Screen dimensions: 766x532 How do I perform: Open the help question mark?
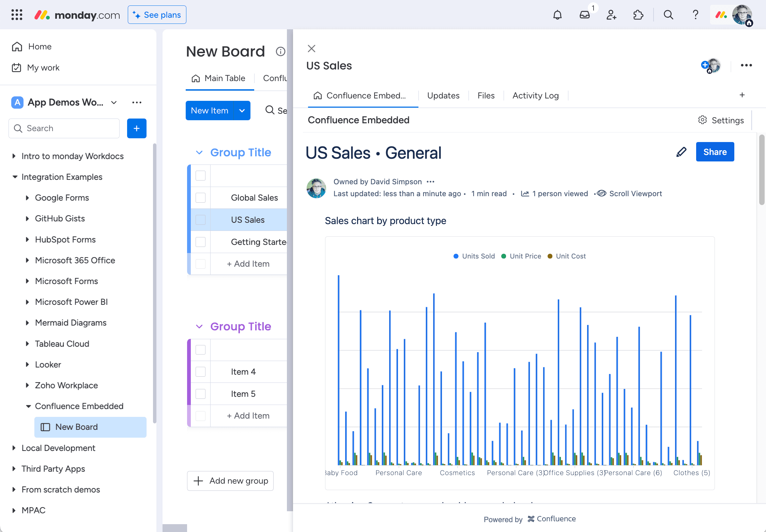click(695, 15)
